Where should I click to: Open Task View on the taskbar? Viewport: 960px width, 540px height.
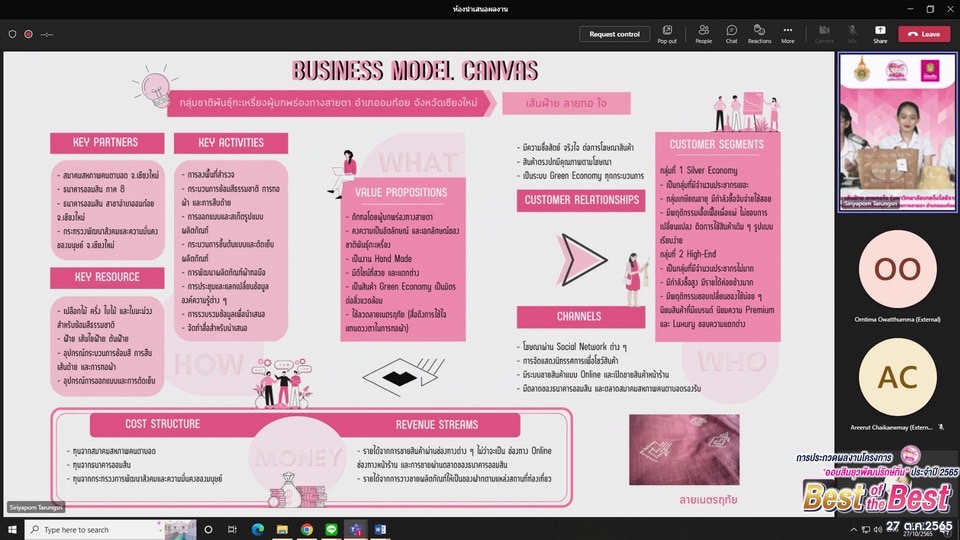click(x=233, y=529)
